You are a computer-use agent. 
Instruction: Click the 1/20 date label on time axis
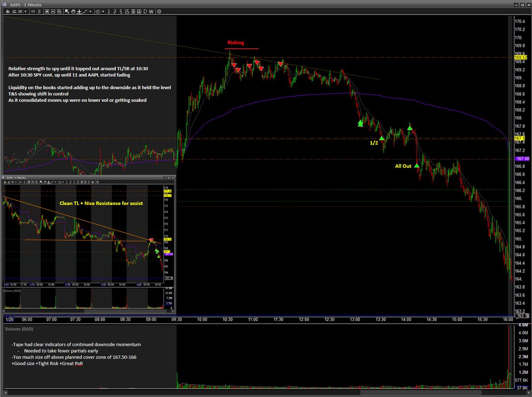8,319
